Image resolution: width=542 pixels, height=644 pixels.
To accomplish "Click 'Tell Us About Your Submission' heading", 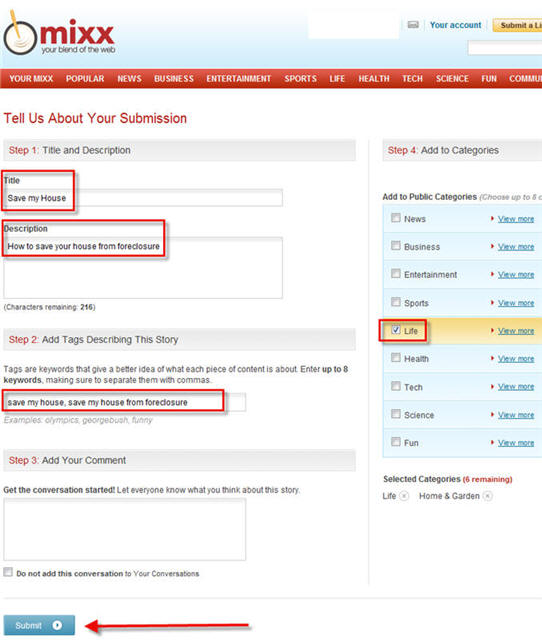I will click(x=95, y=118).
